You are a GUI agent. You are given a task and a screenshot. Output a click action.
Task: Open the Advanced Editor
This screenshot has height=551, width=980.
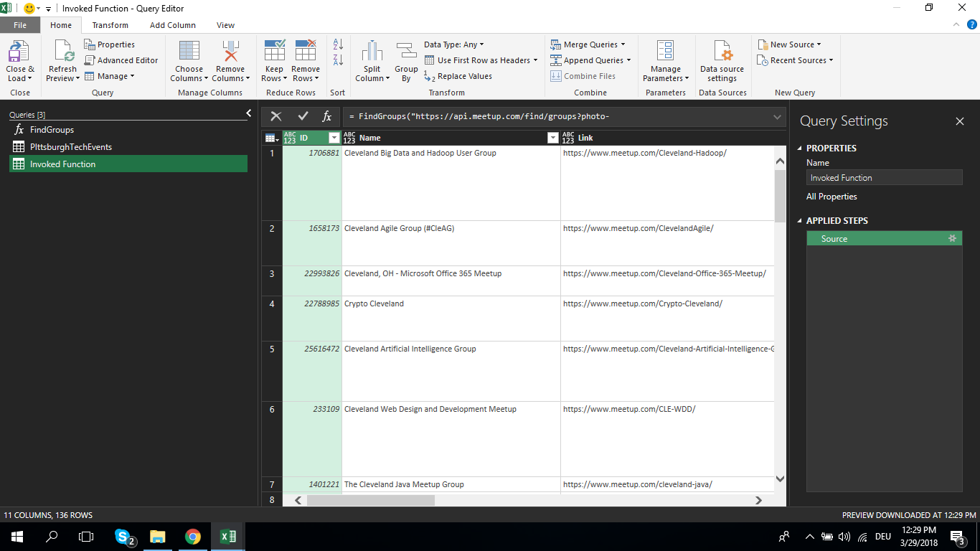coord(121,60)
